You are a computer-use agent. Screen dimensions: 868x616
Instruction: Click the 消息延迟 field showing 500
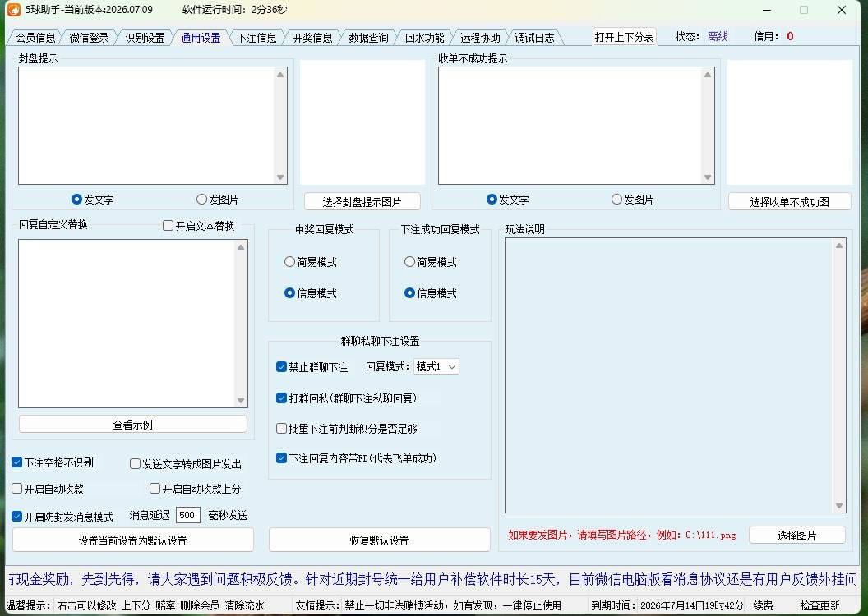tap(187, 515)
